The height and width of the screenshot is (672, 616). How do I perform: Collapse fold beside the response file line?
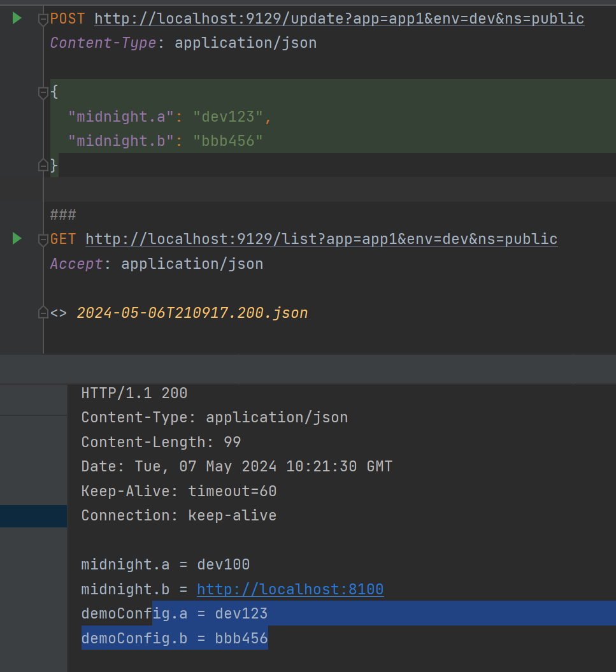pos(43,312)
